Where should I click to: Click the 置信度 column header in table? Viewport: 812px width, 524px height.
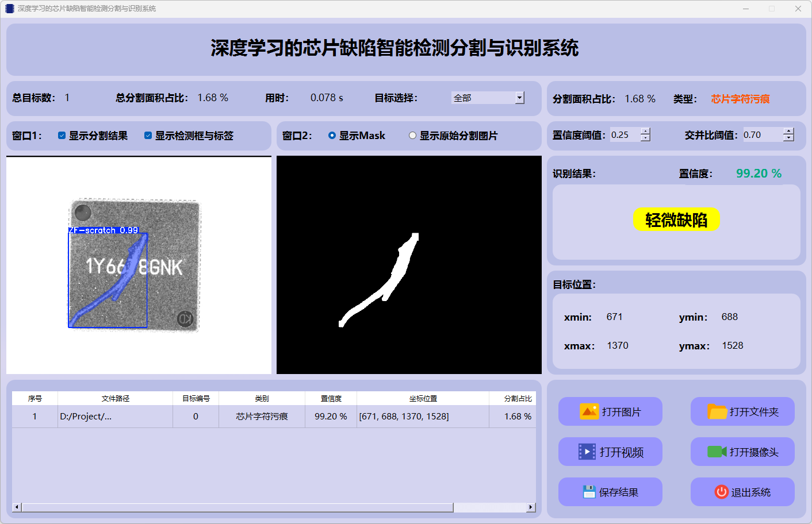pos(331,398)
